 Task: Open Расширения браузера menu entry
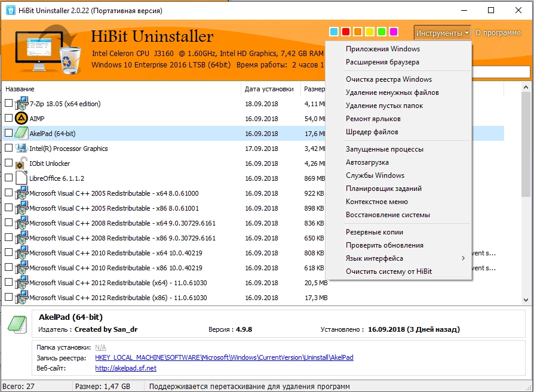click(x=398, y=62)
